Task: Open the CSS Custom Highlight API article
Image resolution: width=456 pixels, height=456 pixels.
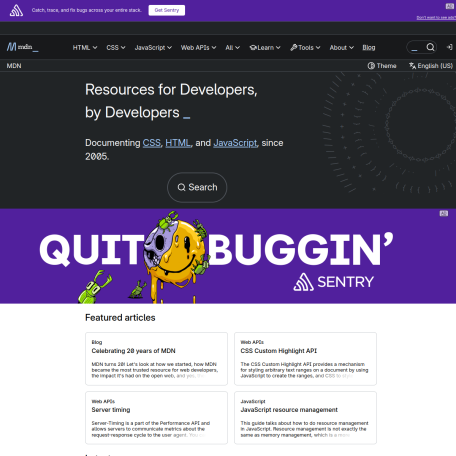Action: click(x=279, y=351)
